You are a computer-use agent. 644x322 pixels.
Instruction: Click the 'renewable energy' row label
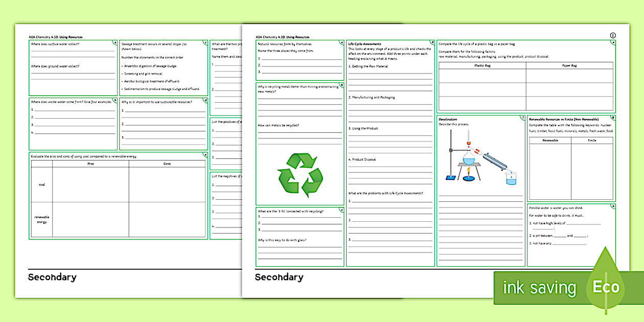click(42, 220)
